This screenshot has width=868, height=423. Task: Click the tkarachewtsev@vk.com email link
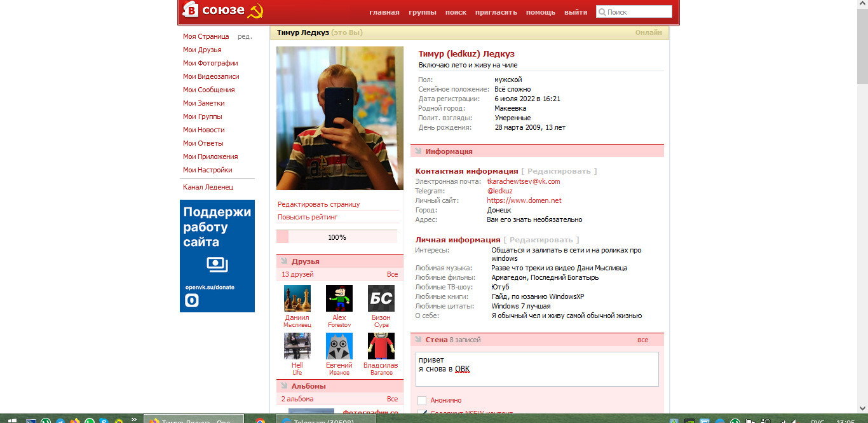coord(524,181)
